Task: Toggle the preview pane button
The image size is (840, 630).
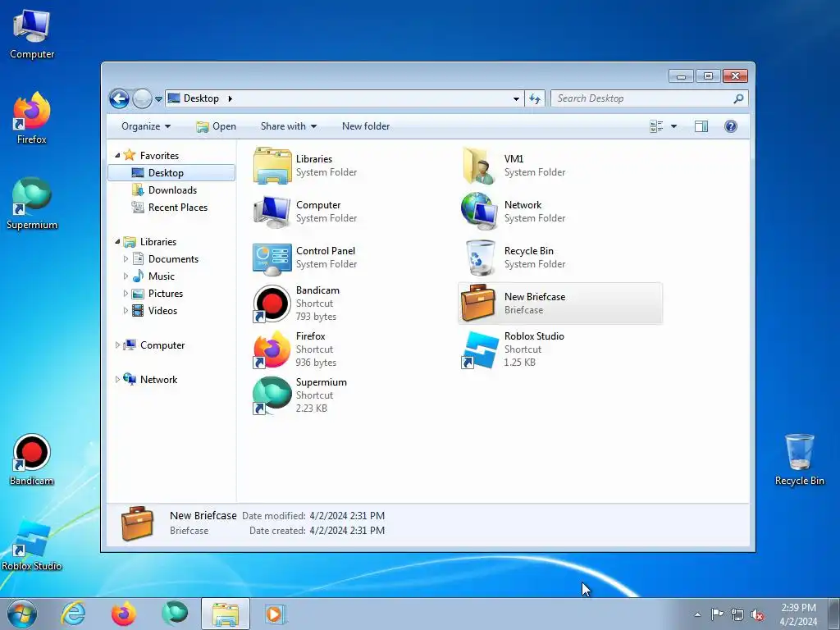Action: (x=701, y=126)
